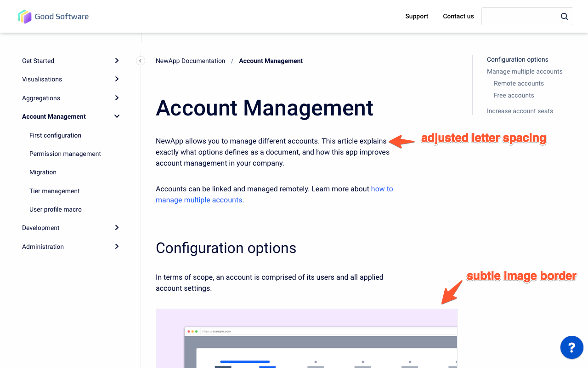
Task: Open First configuration in the sidebar
Action: [55, 135]
